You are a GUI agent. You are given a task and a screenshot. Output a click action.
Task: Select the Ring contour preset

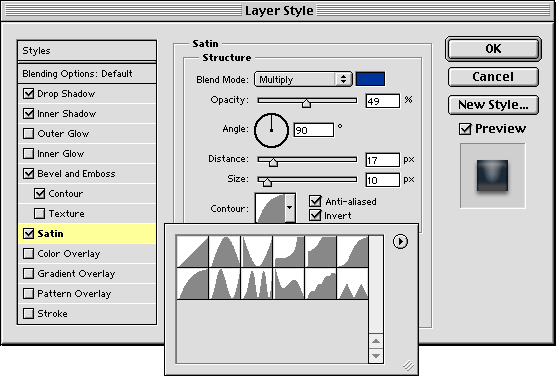(x=224, y=283)
